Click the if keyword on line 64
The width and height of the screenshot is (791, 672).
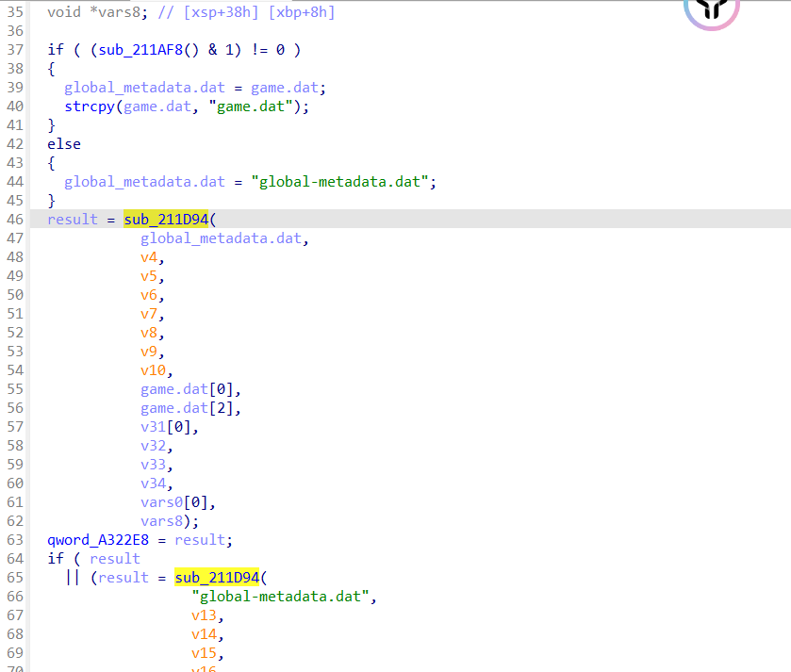tap(56, 559)
